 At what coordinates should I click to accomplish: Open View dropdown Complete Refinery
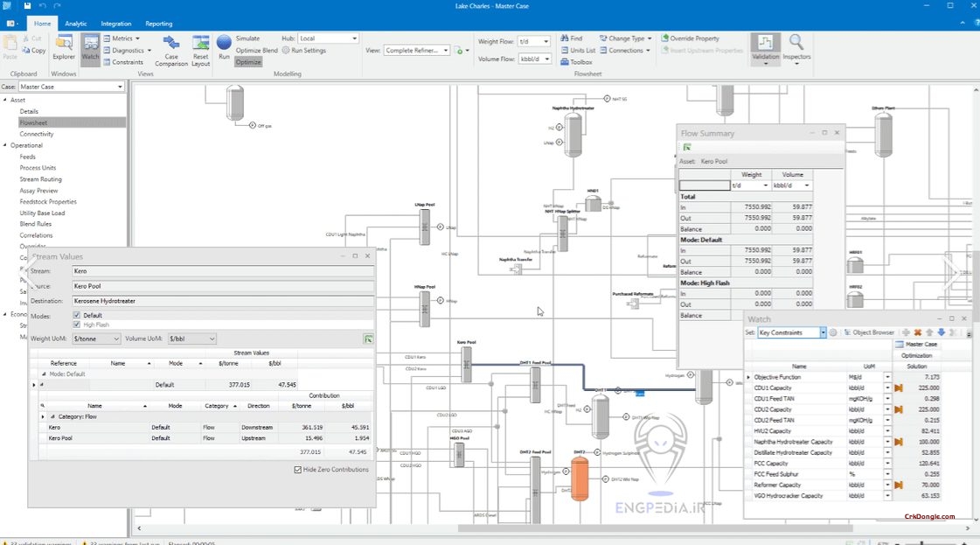[416, 50]
